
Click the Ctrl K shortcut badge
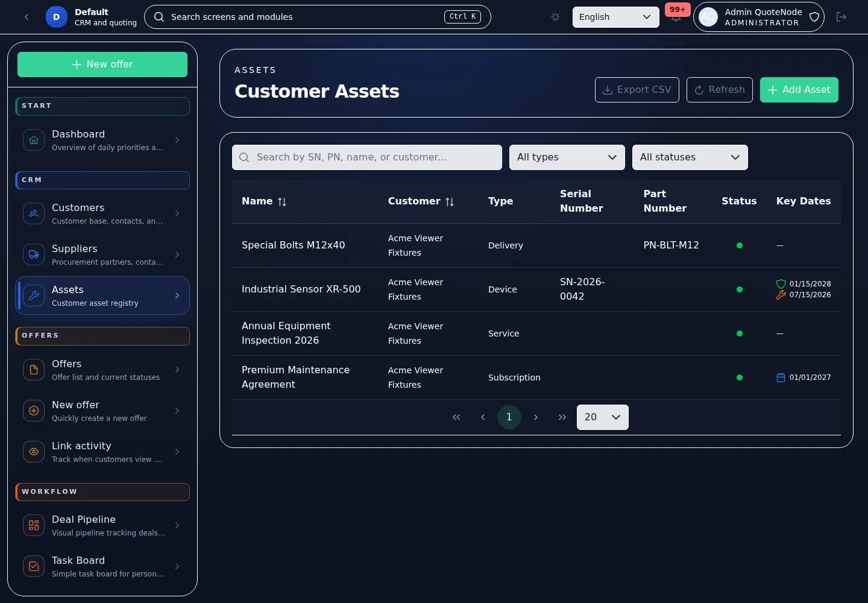pos(463,17)
